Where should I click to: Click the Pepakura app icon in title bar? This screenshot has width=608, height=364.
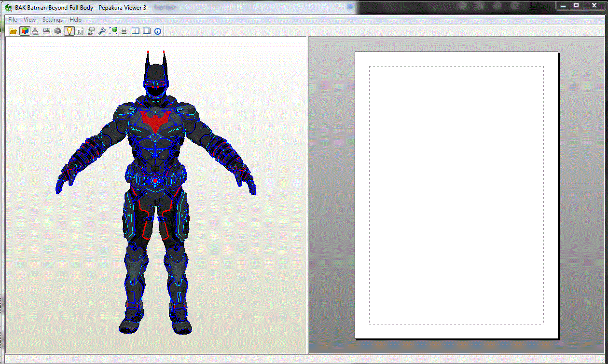pyautogui.click(x=9, y=8)
